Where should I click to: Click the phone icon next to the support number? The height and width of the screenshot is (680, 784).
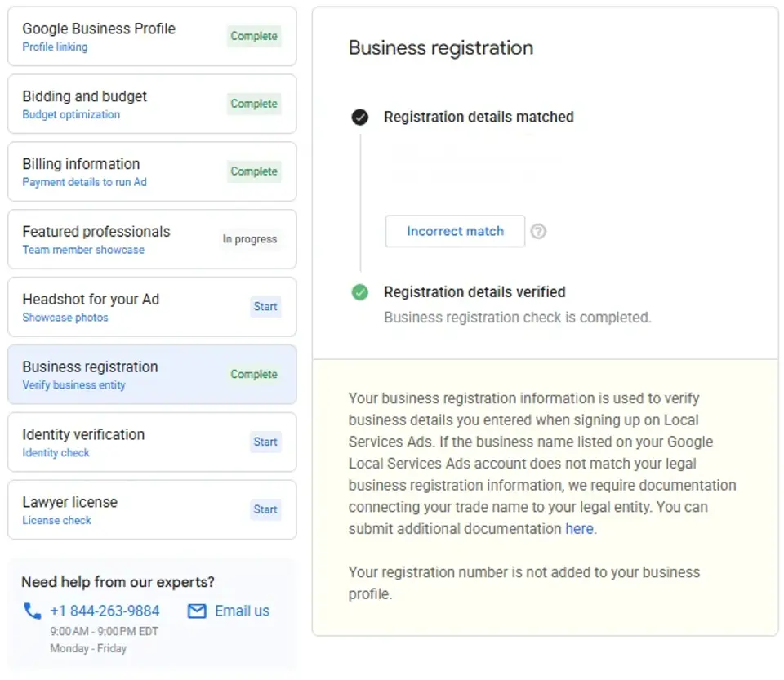[x=33, y=611]
